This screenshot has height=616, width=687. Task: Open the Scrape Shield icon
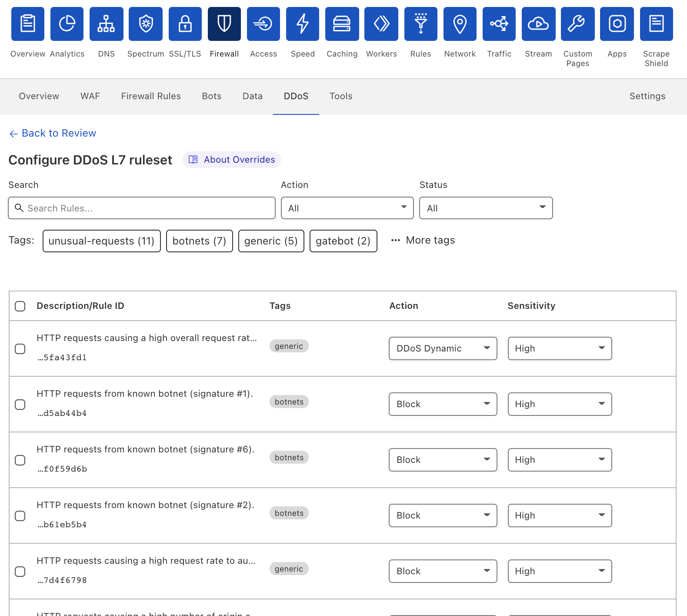pyautogui.click(x=656, y=24)
